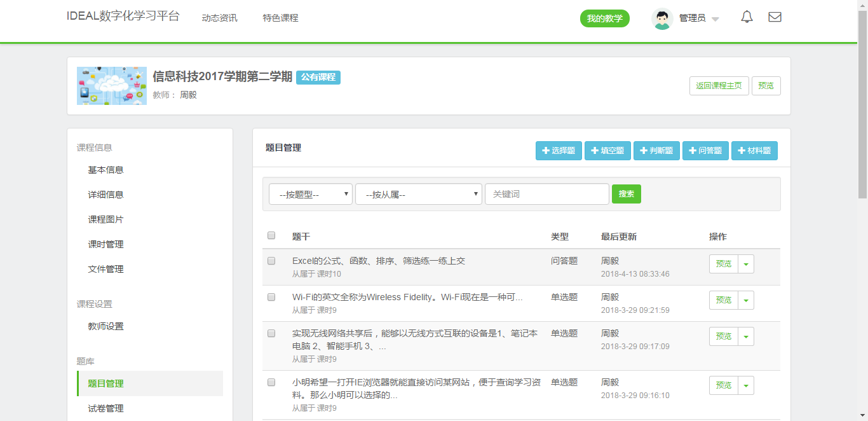This screenshot has height=421, width=868.
Task: Click the green 搜索 button
Action: [626, 194]
